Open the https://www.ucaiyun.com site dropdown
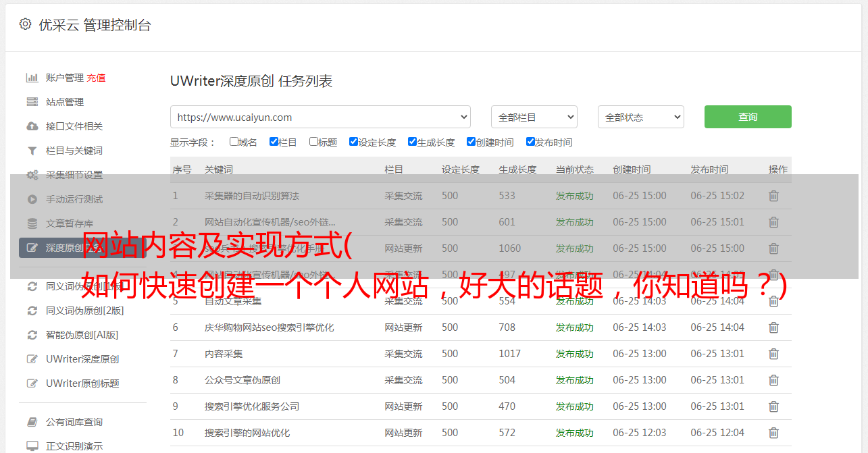Image resolution: width=868 pixels, height=453 pixels. (x=320, y=117)
